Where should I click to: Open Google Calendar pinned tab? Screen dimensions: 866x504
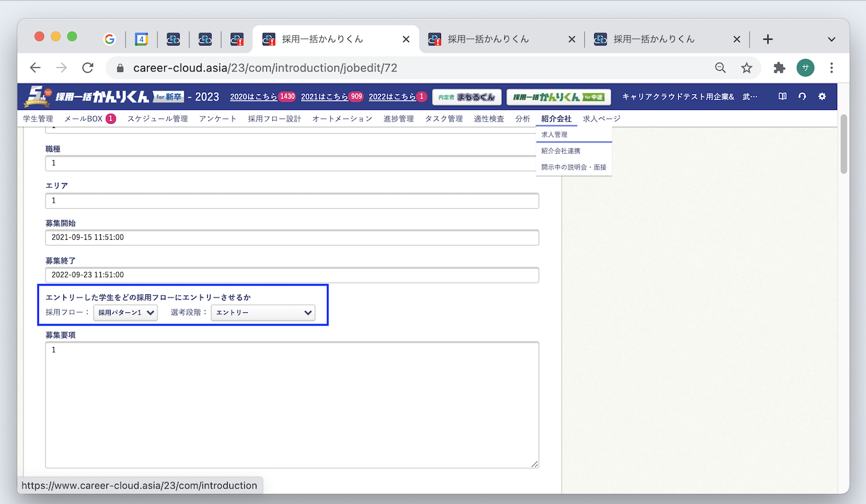pos(141,39)
